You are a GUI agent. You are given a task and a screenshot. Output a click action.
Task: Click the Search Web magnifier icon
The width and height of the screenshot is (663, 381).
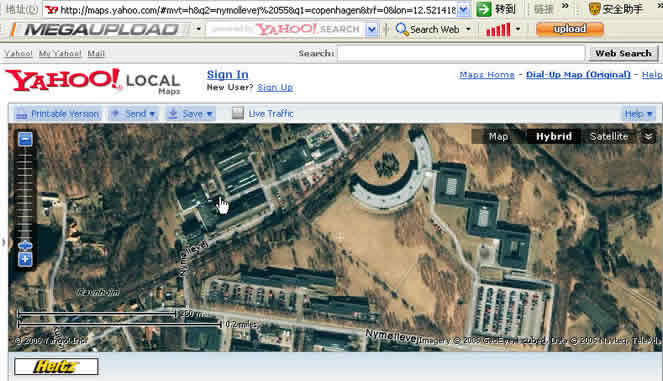point(402,29)
